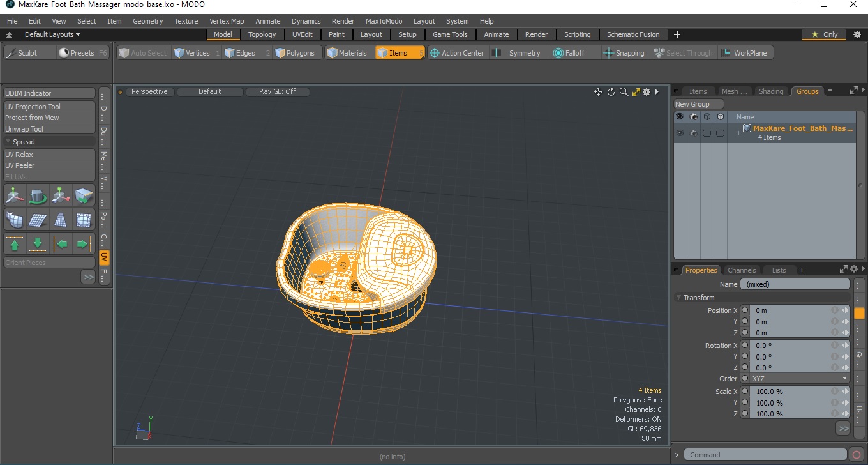868x465 pixels.
Task: Click the curved UV grid icon
Action: point(15,220)
